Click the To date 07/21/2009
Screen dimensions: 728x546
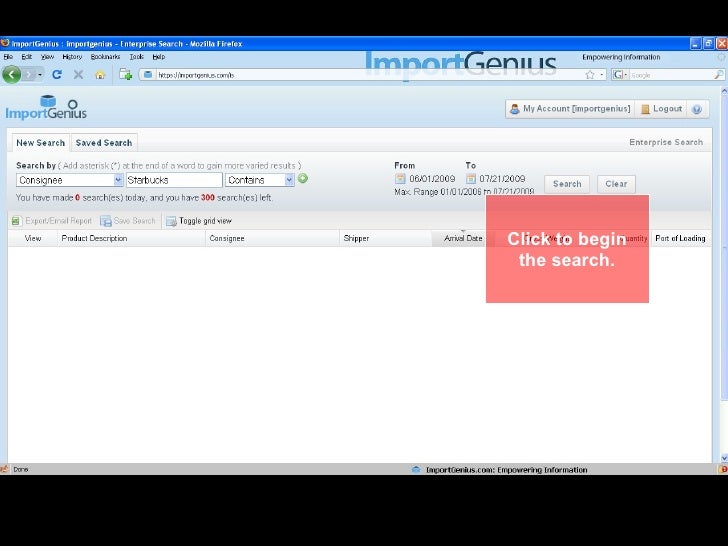point(502,179)
